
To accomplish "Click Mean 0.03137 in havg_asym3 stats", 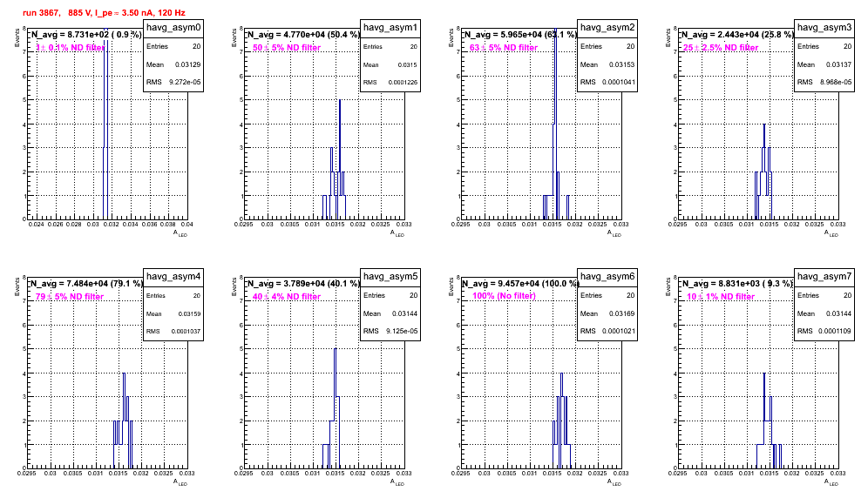I will pos(824,64).
